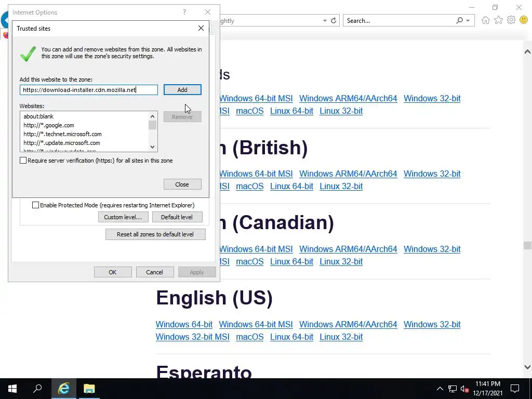The width and height of the screenshot is (532, 399).
Task: Click Internet Explorer taskbar icon
Action: coord(64,389)
